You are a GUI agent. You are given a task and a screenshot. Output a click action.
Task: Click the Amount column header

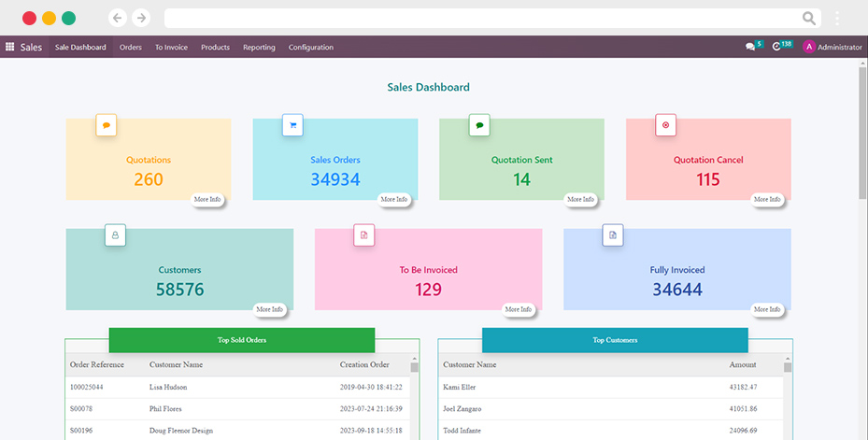click(743, 364)
